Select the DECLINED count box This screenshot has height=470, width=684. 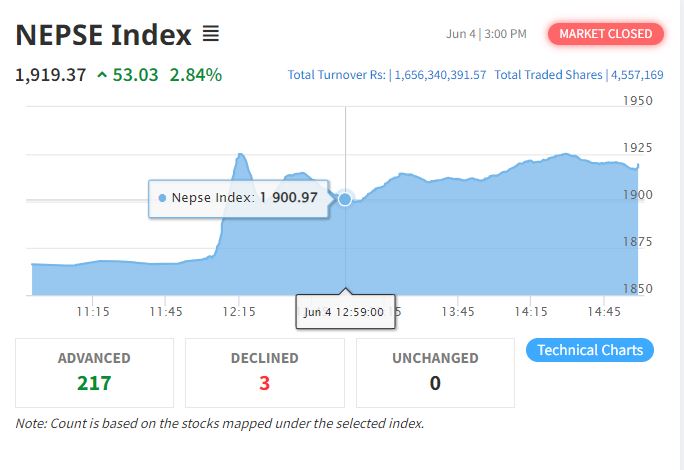coord(265,373)
